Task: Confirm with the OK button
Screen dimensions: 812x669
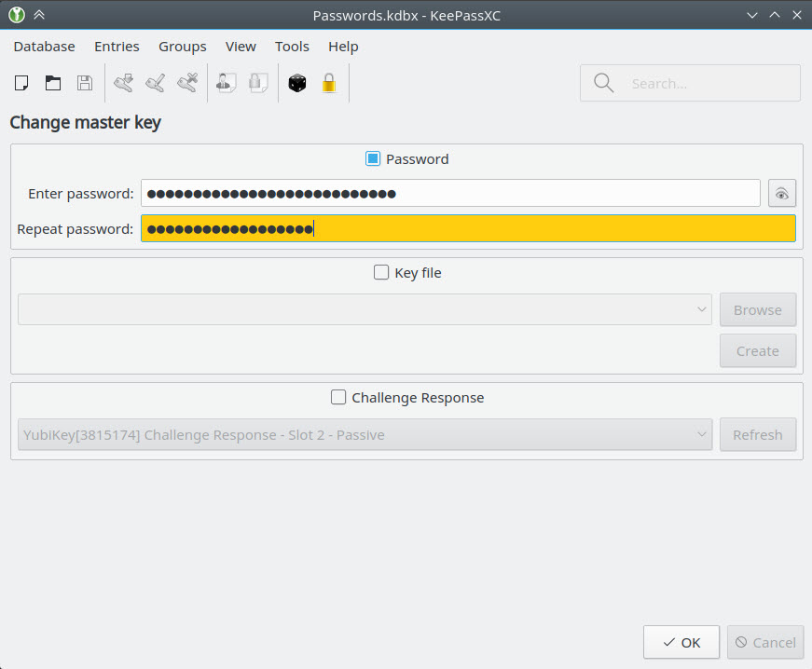Action: 681,642
